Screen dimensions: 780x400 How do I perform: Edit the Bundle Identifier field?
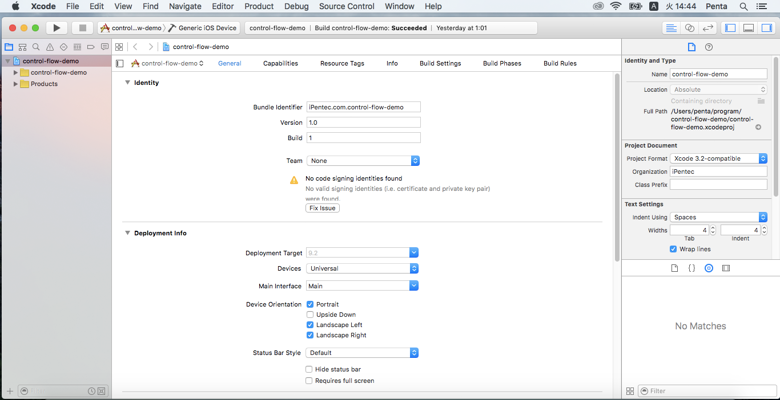[x=363, y=107]
